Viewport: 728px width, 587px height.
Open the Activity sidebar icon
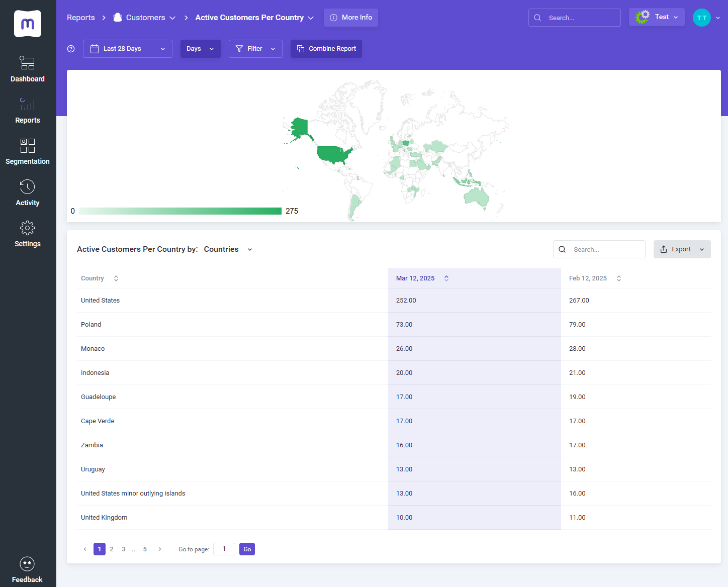27,186
